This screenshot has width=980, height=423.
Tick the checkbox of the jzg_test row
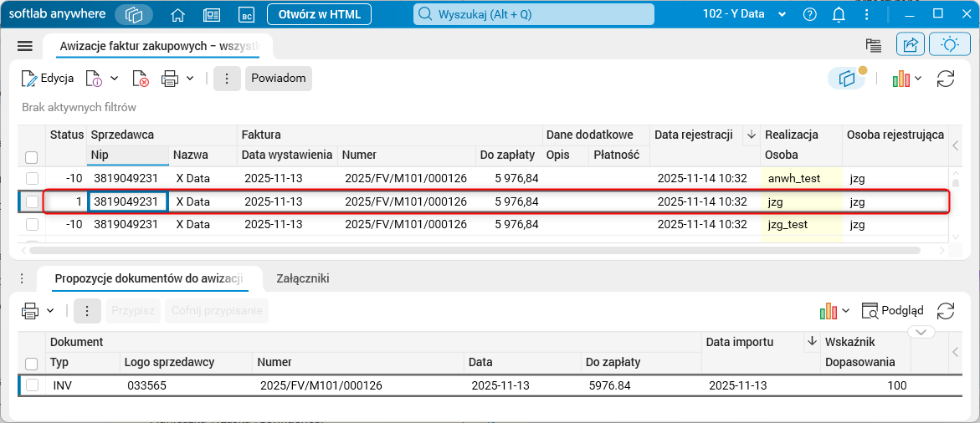click(x=32, y=224)
